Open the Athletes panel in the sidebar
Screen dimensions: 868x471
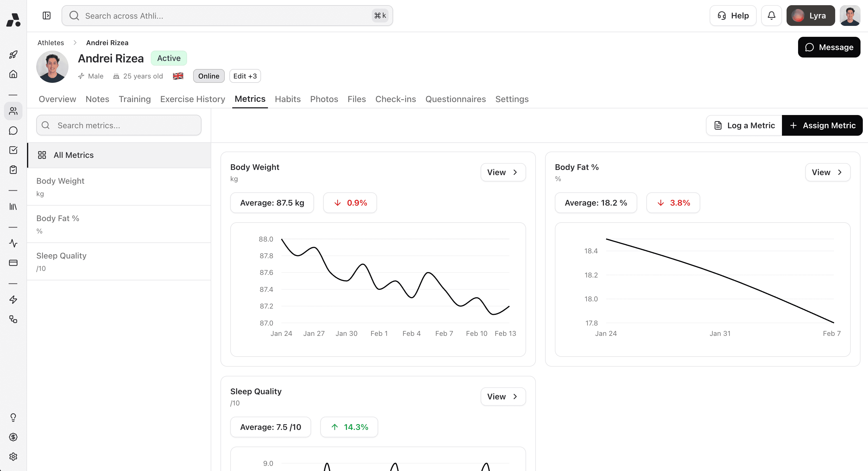click(13, 111)
